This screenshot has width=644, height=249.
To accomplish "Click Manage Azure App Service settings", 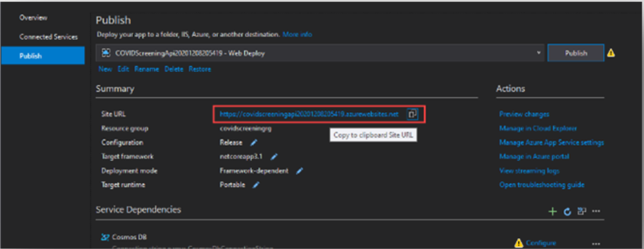I will point(552,143).
